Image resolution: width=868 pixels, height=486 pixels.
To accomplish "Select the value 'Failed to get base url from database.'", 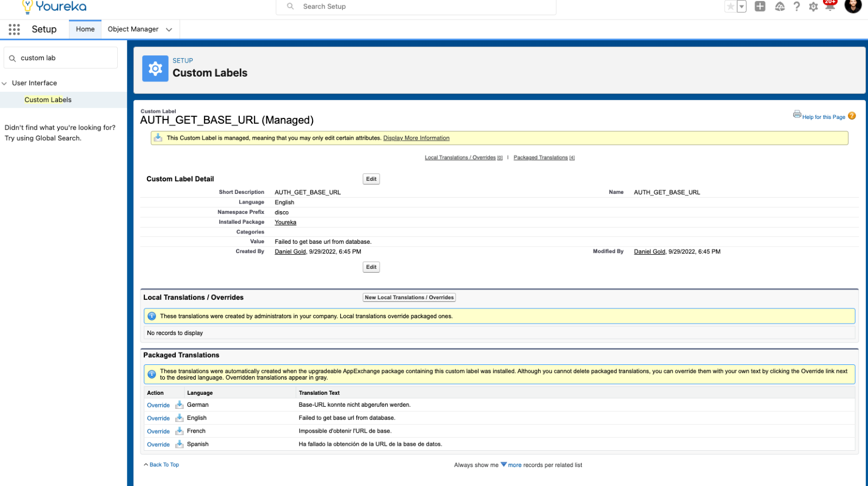I will tap(323, 242).
